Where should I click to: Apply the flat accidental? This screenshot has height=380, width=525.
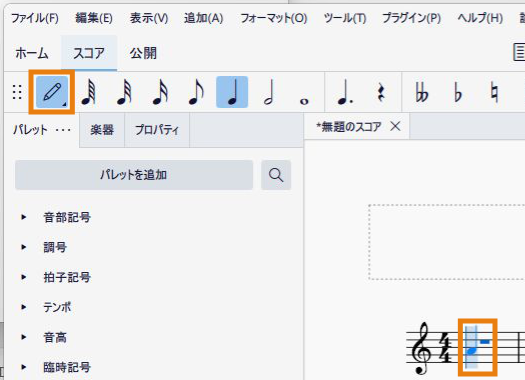[458, 92]
